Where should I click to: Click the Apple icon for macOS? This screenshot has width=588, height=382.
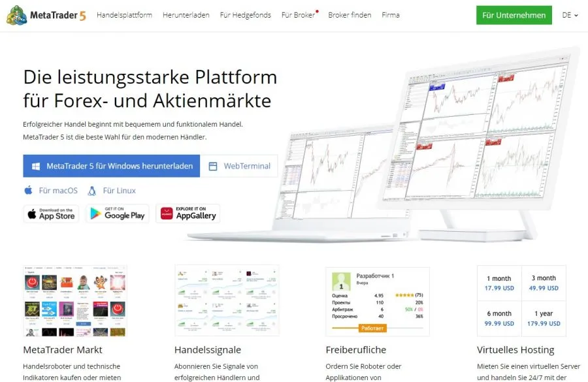coord(28,191)
